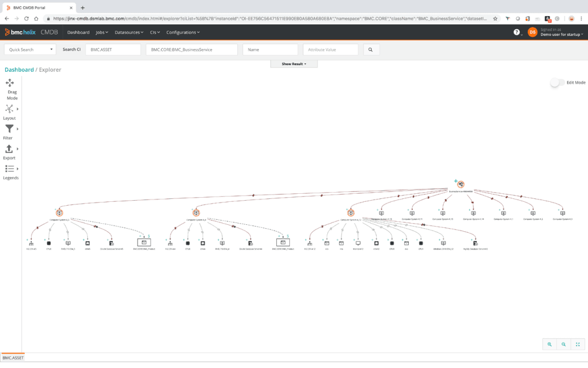Zoom out using the magnifier minus icon
The image size is (588, 368).
[564, 344]
